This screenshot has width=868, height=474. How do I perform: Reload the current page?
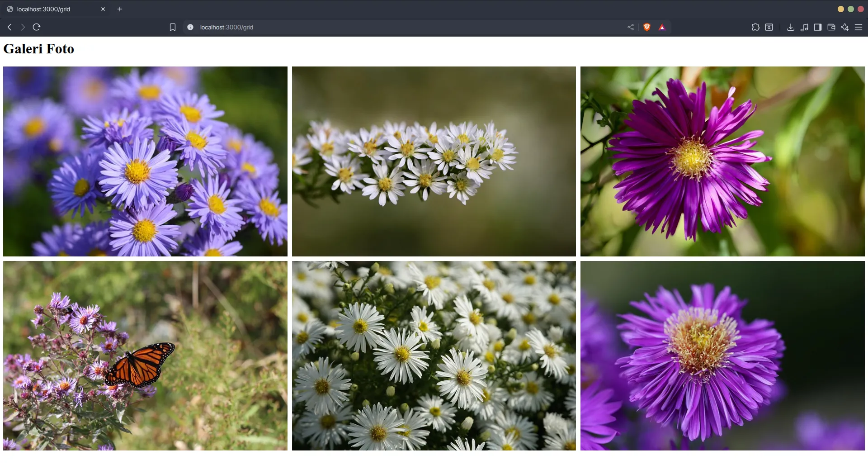(37, 27)
